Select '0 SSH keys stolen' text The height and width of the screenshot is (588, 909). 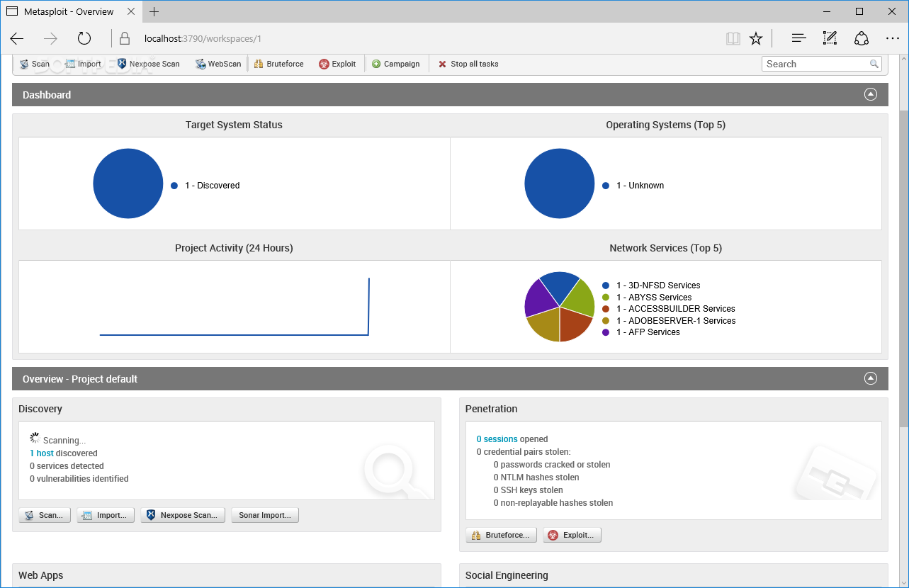pos(529,490)
